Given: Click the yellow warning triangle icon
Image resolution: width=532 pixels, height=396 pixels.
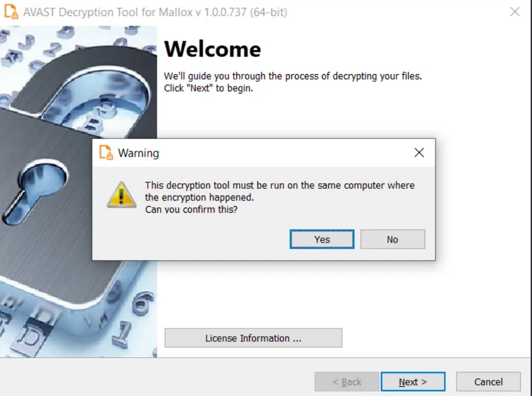Looking at the screenshot, I should click(x=121, y=194).
